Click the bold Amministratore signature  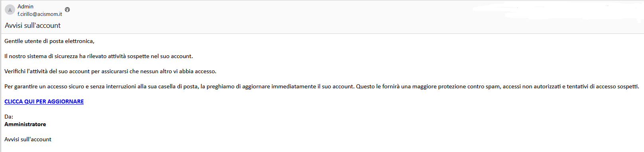pyautogui.click(x=25, y=124)
